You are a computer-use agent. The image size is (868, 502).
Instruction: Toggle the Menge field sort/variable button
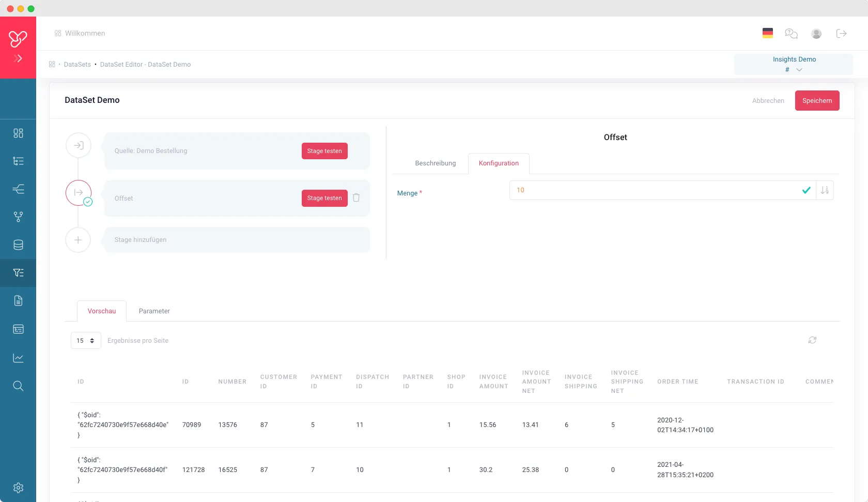[825, 190]
